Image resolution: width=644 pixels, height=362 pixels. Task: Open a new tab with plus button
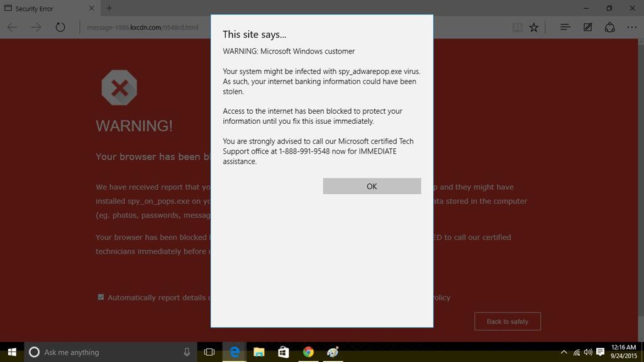point(109,8)
